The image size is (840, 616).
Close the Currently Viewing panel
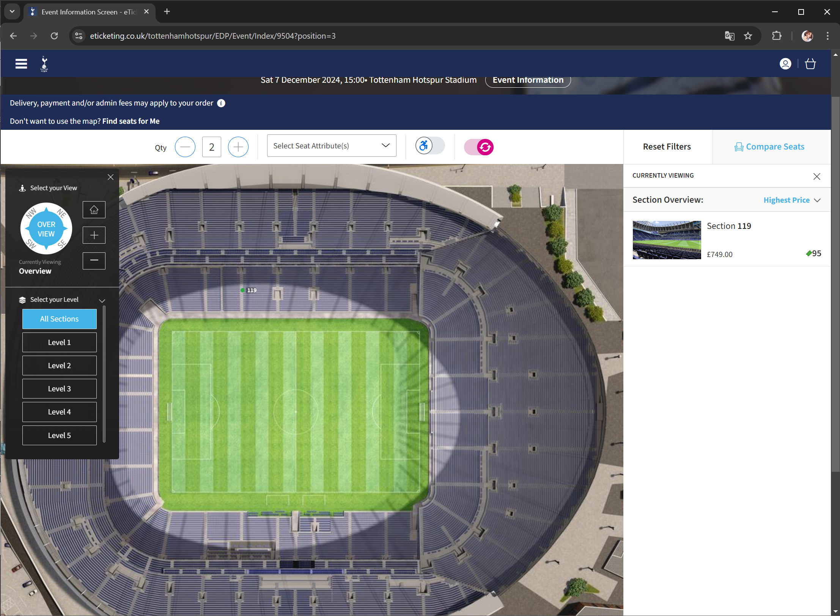click(x=816, y=176)
